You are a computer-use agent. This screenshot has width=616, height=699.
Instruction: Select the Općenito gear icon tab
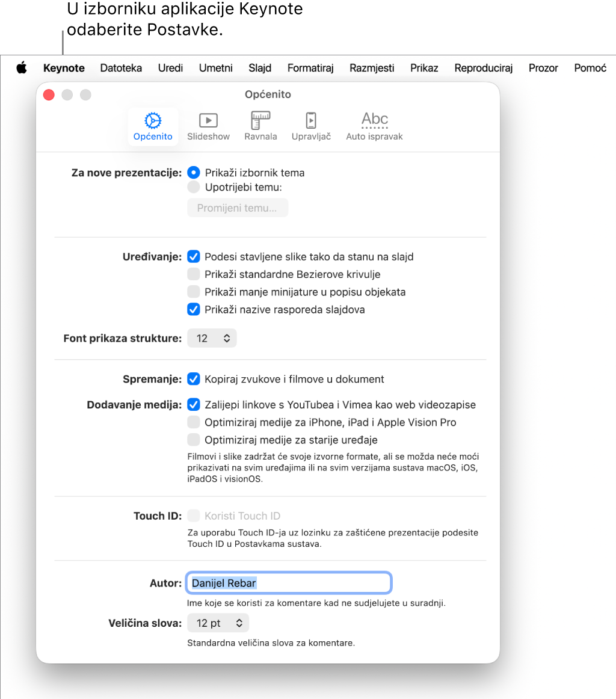coord(153,126)
